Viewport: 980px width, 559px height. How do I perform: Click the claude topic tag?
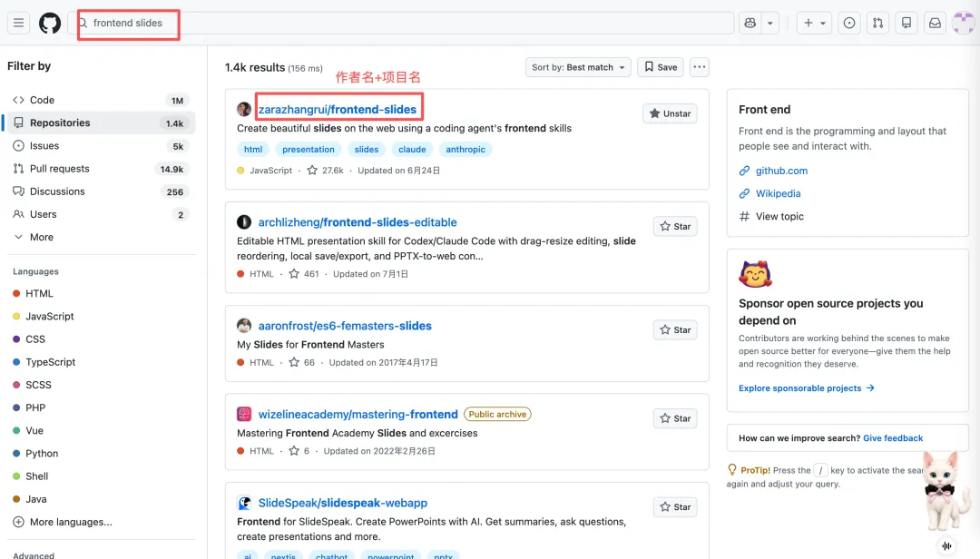point(412,150)
